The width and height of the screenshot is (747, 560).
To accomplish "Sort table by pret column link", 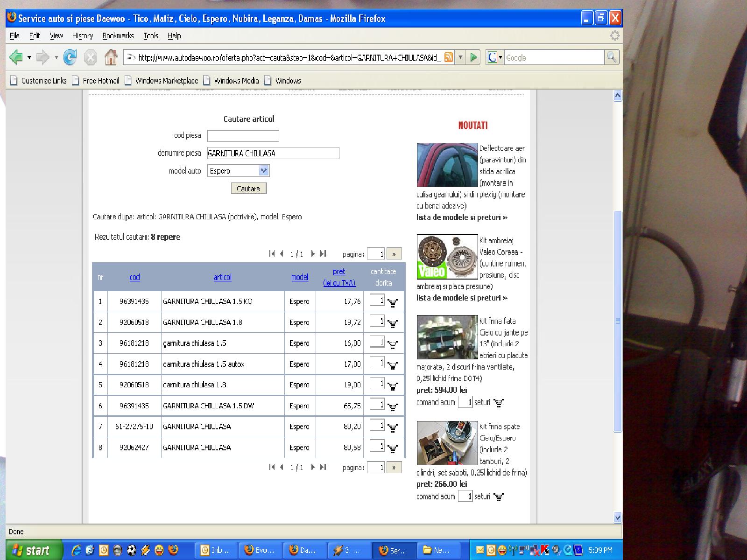I will point(339,277).
